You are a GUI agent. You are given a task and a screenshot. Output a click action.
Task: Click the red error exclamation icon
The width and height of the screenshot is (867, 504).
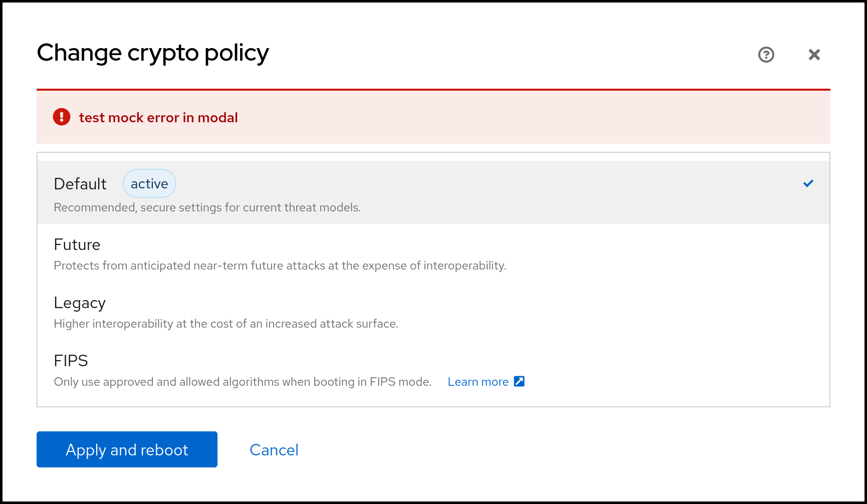pos(62,117)
